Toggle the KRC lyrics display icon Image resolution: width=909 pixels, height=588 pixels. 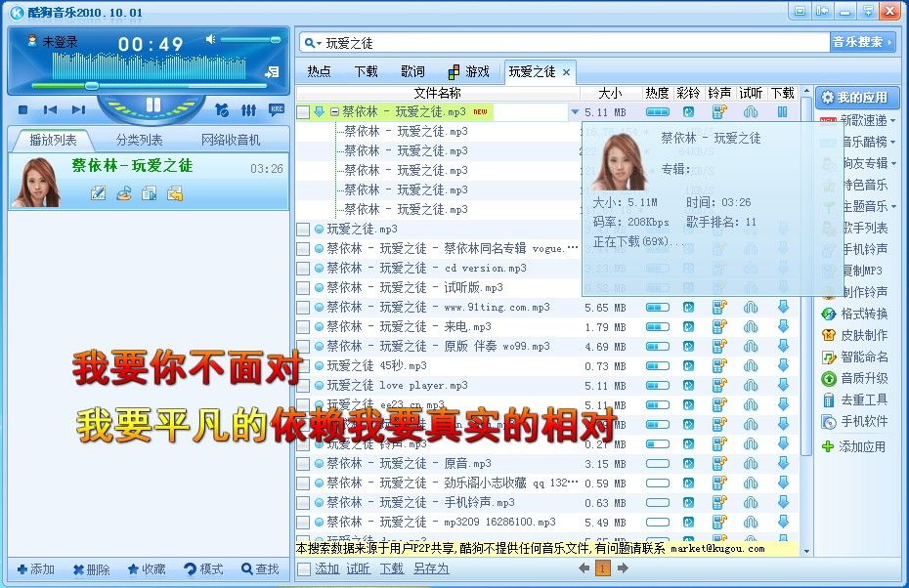coord(277,109)
